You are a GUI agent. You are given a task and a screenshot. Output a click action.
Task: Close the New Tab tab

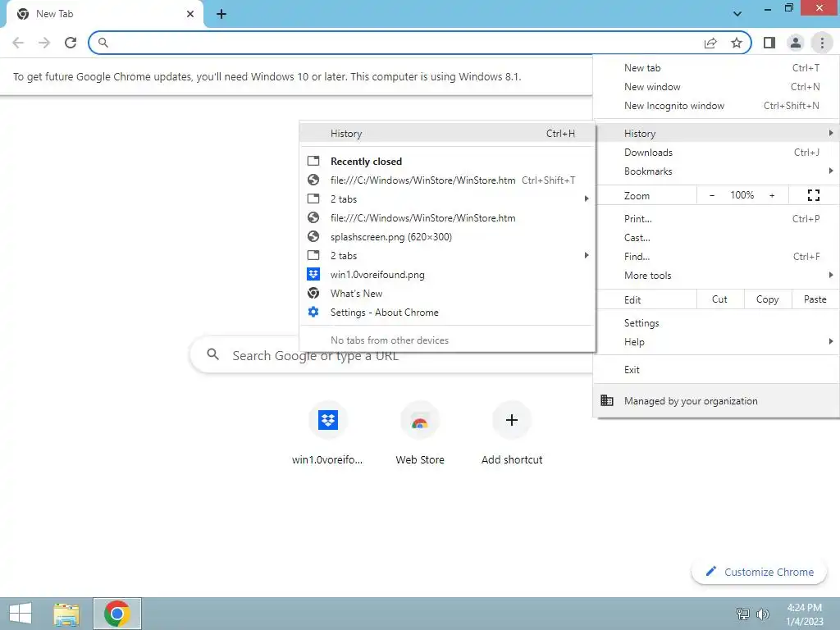pos(190,14)
